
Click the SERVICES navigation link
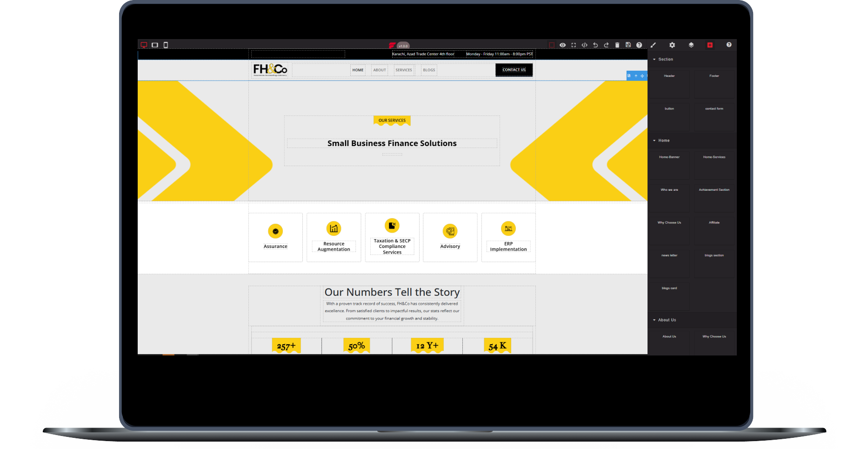404,70
